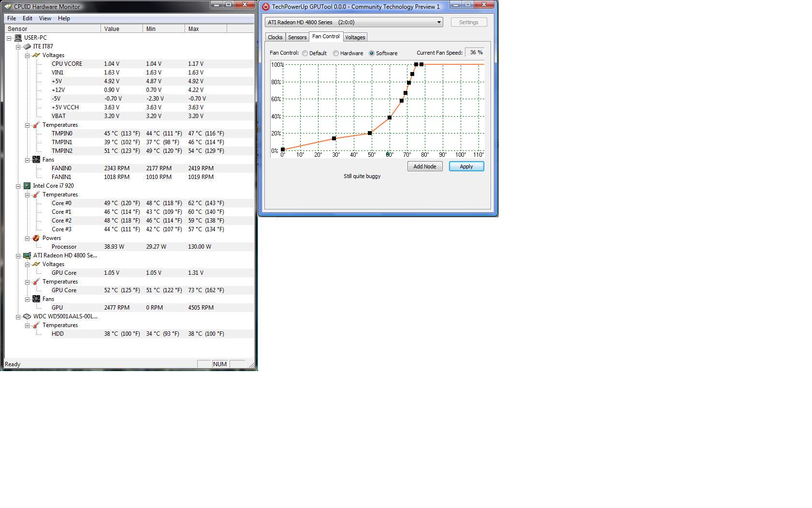Collapse the Powers group
812x508 pixels.
tap(28, 238)
